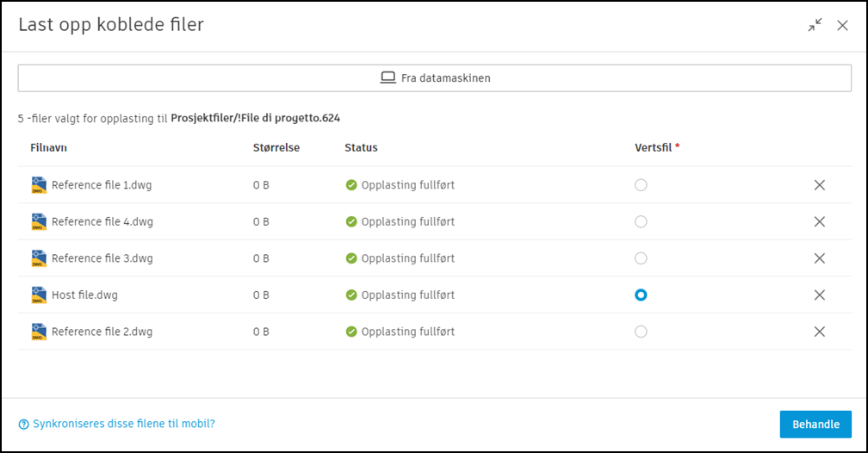Screen dimensions: 868x453
Task: Click the Status column header
Action: [x=361, y=147]
